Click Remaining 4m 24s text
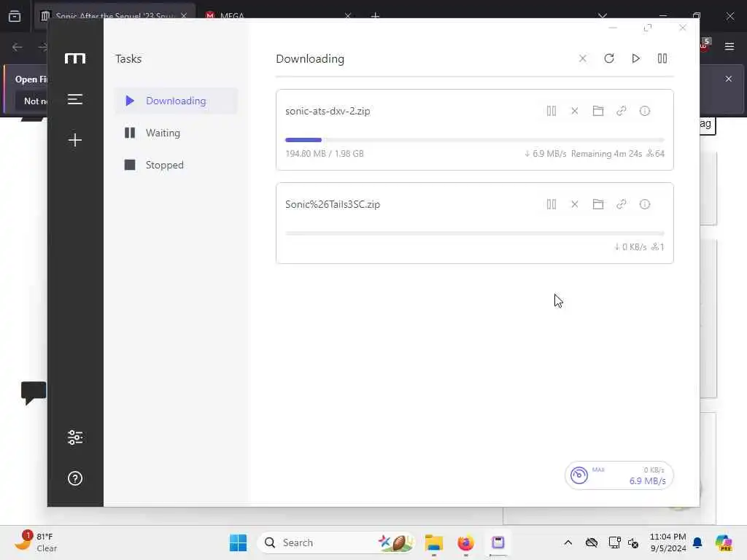The image size is (747, 560). tap(606, 153)
